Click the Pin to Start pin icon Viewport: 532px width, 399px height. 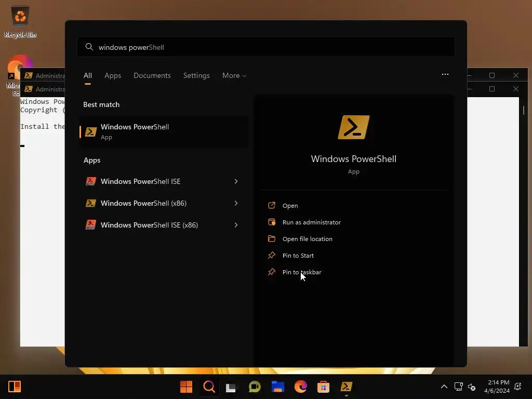(272, 255)
